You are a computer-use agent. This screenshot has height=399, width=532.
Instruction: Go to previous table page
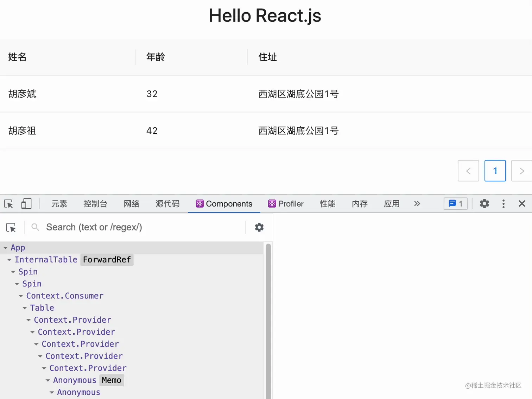[x=468, y=171]
